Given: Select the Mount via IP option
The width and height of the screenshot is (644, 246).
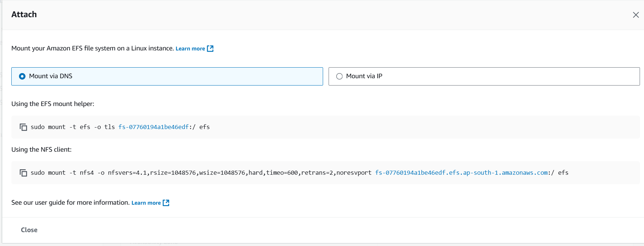Looking at the screenshot, I should click(x=484, y=76).
